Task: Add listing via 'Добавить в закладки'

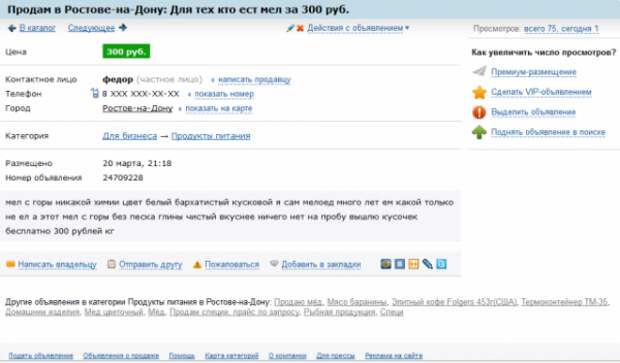Action: pos(321,265)
